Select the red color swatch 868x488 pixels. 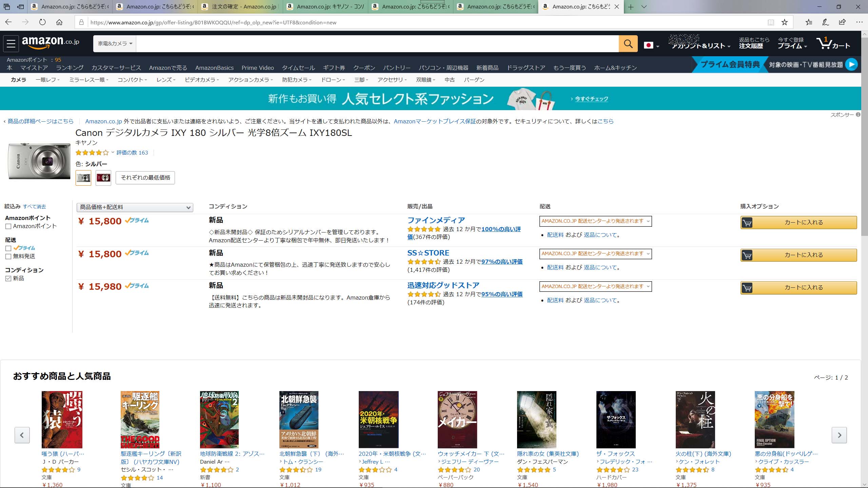pos(103,178)
